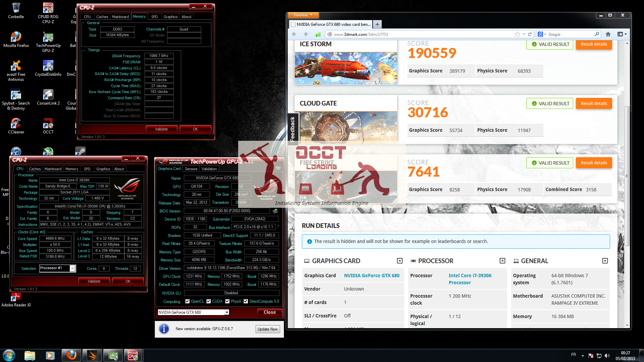Open Google search engine dropdown

point(542,34)
